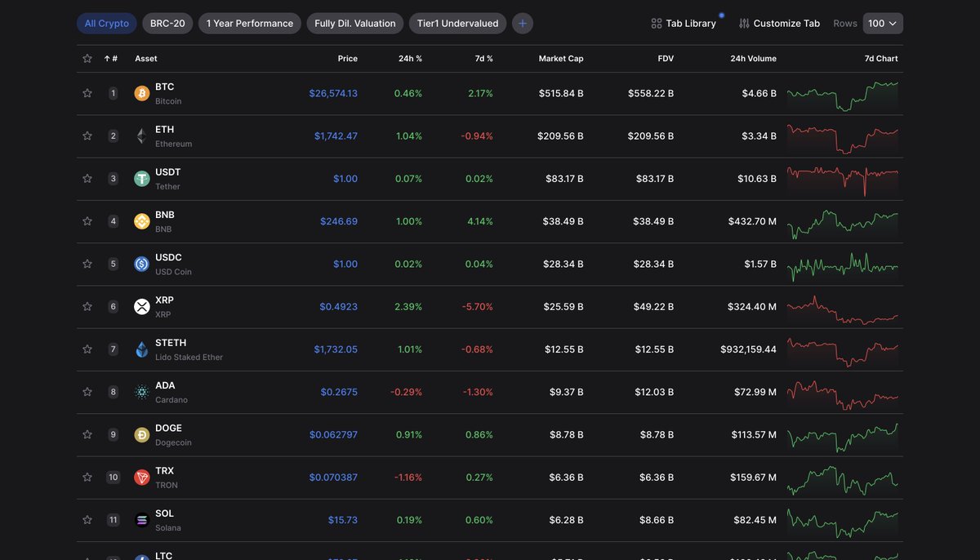Screen dimensions: 980x560
Task: Open the BTC 7d chart sparkline
Action: [x=843, y=96]
